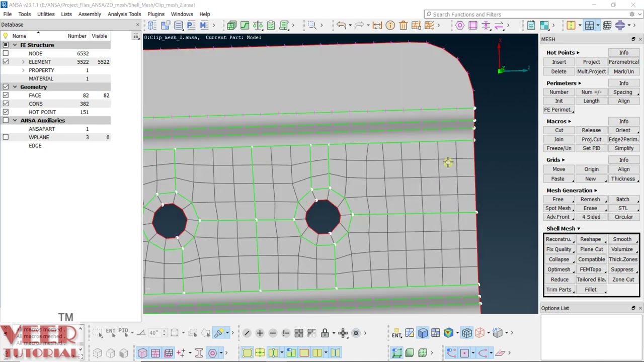Viewport: 644px width, 362px height.
Task: Click the minus remove-from-visible icon
Action: pyautogui.click(x=273, y=333)
